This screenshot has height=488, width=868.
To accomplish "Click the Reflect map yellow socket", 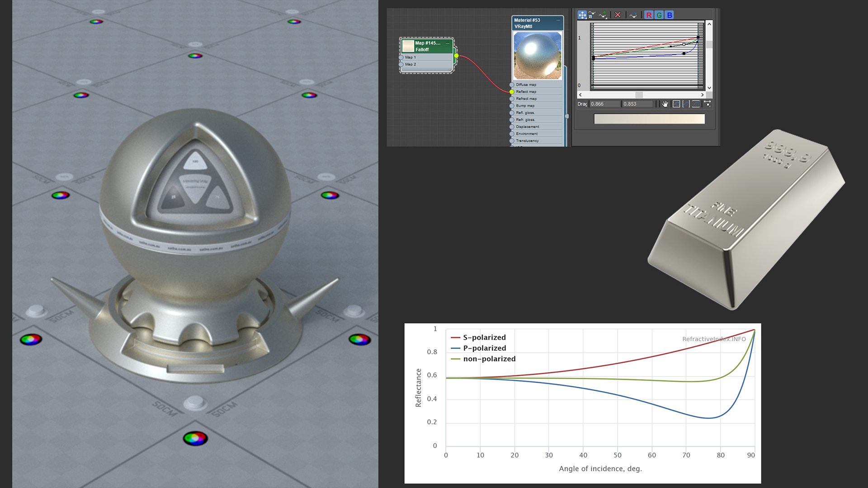I will click(x=512, y=92).
